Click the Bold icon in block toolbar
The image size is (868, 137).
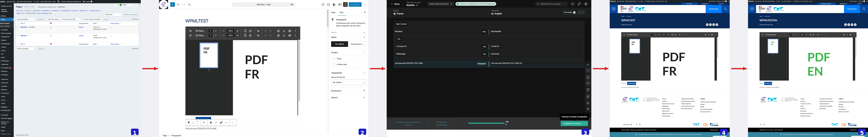(x=211, y=123)
